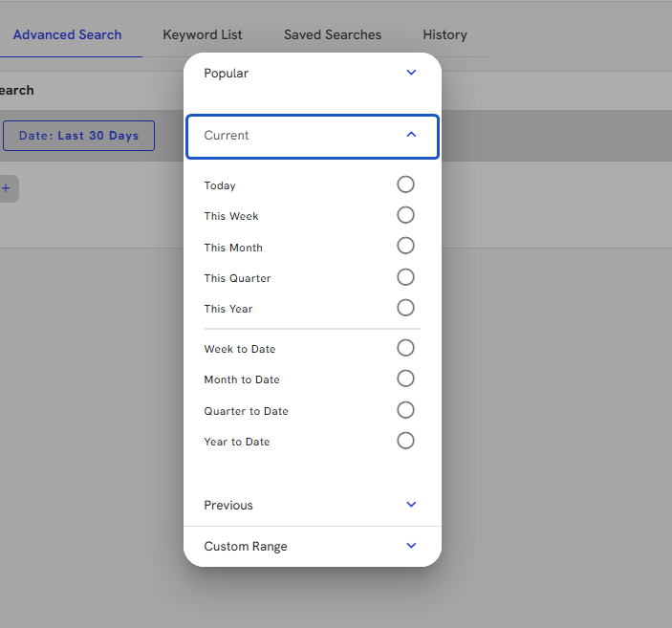Select the Today radio button
The width and height of the screenshot is (672, 628).
point(405,184)
